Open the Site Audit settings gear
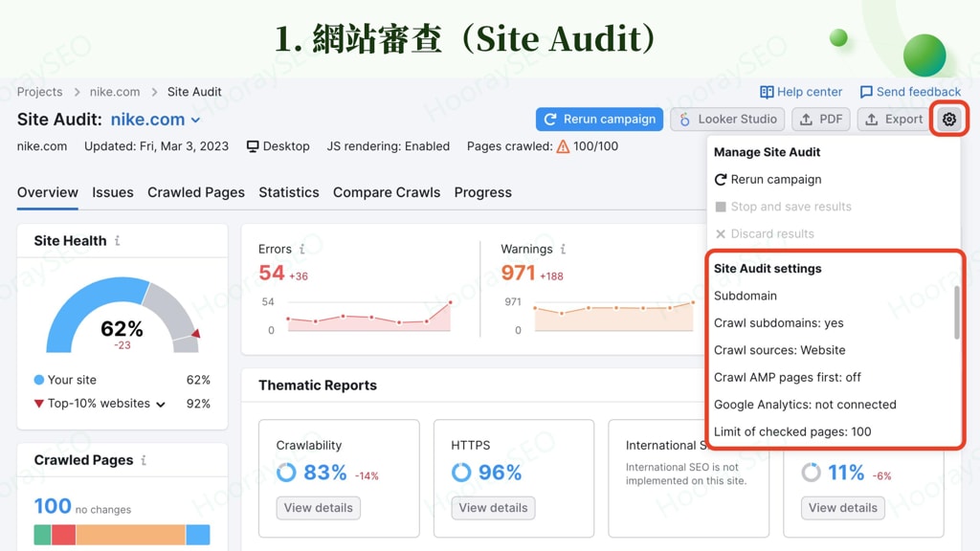The image size is (980, 551). pos(947,119)
